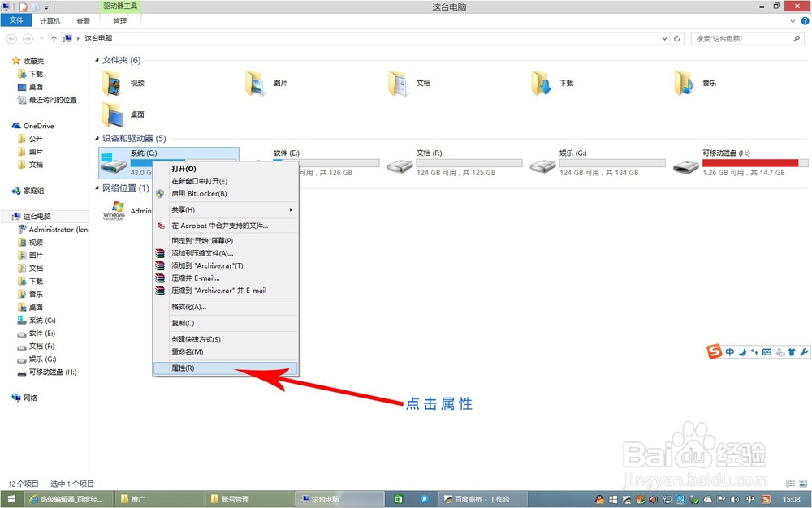Click Sogou input method S logo
This screenshot has height=508, width=812.
[714, 351]
